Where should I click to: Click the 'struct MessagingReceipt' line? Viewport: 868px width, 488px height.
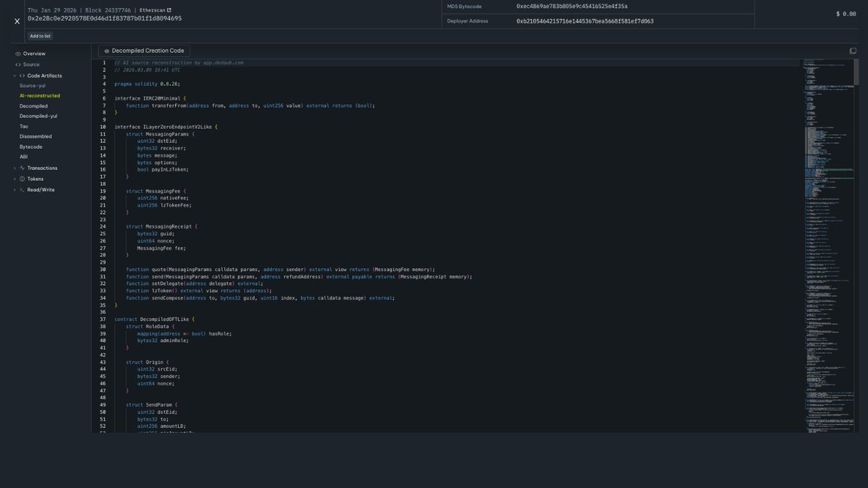[162, 226]
